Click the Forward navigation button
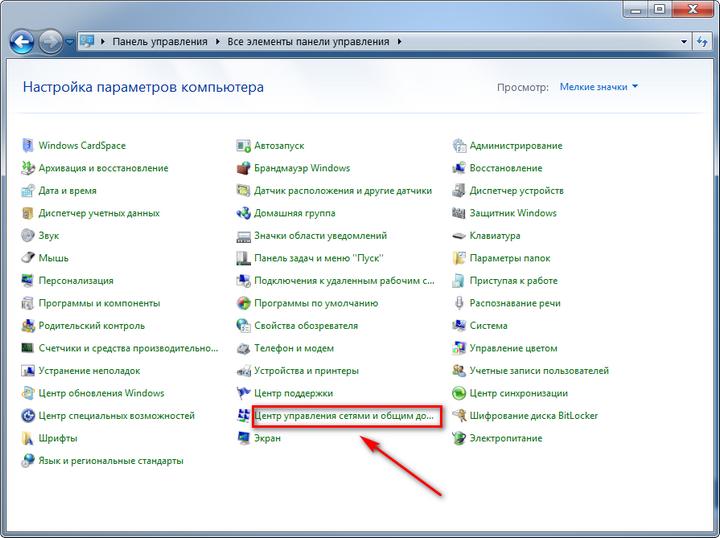The height and width of the screenshot is (538, 720). tap(51, 42)
